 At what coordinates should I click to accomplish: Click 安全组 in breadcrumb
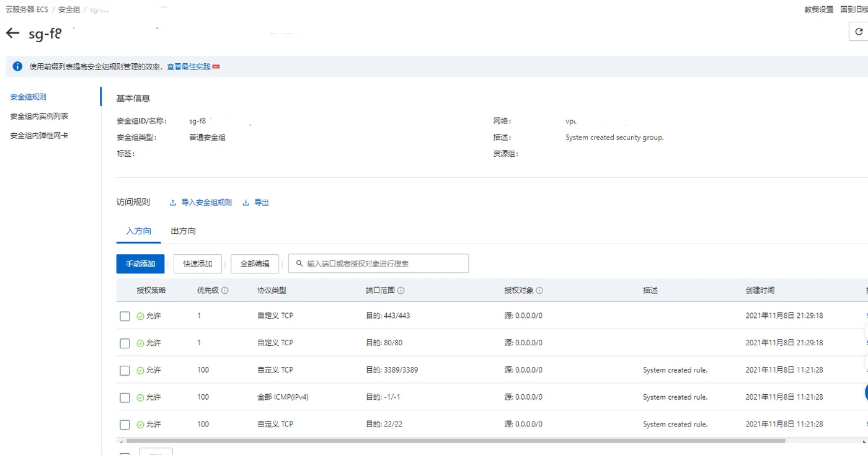[69, 10]
